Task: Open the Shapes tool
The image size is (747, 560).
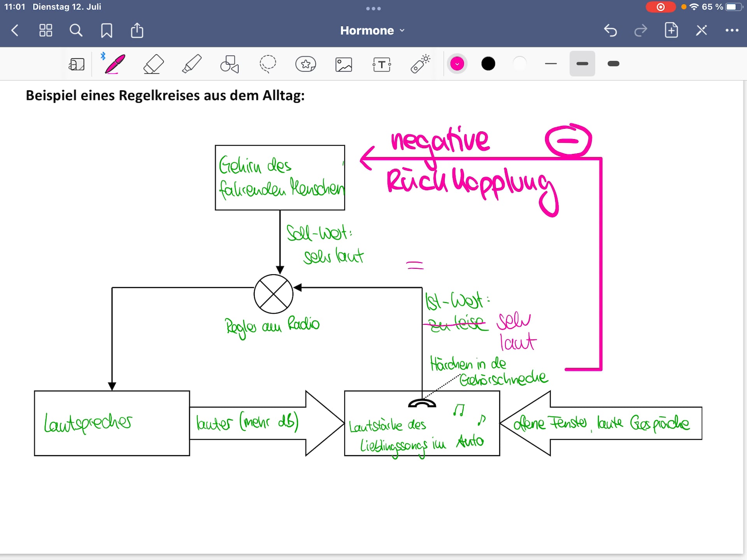Action: (x=230, y=64)
